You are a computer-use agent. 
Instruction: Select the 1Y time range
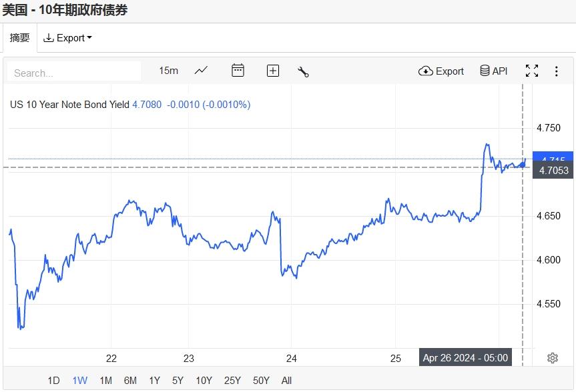pyautogui.click(x=154, y=381)
